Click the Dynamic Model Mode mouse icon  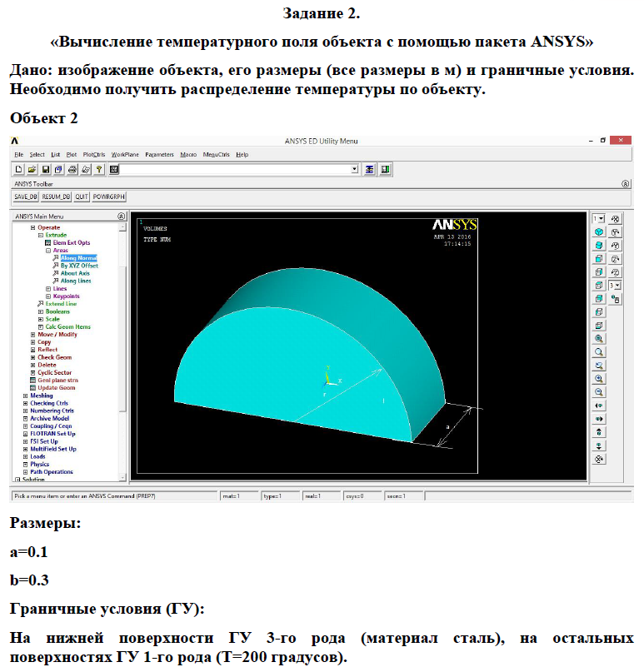tap(616, 299)
